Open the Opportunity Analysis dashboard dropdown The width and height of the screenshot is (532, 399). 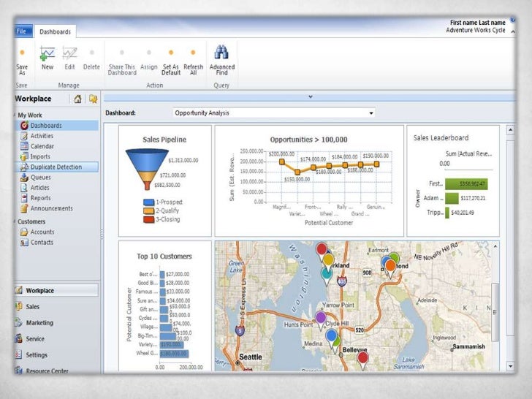[371, 113]
